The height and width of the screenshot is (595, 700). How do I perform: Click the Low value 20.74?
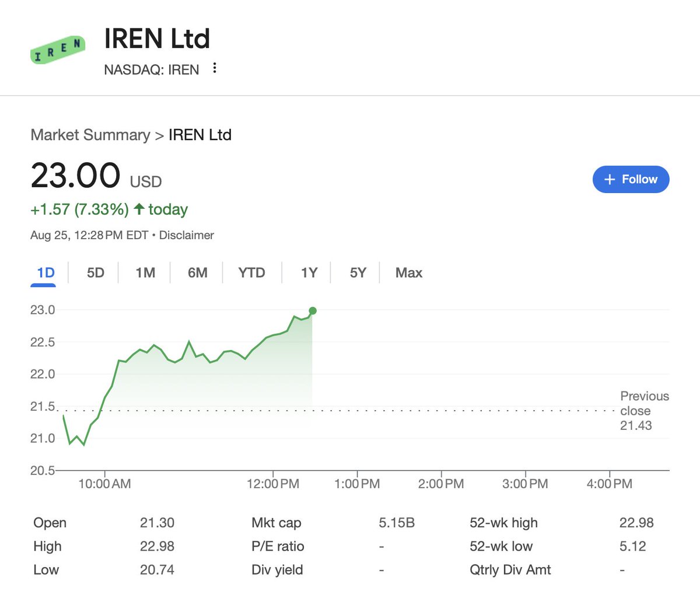(x=157, y=569)
